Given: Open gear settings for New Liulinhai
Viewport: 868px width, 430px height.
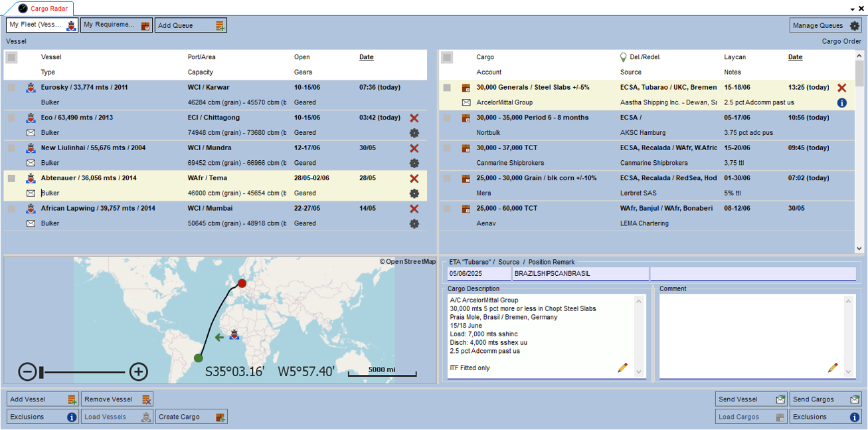Looking at the screenshot, I should point(414,163).
